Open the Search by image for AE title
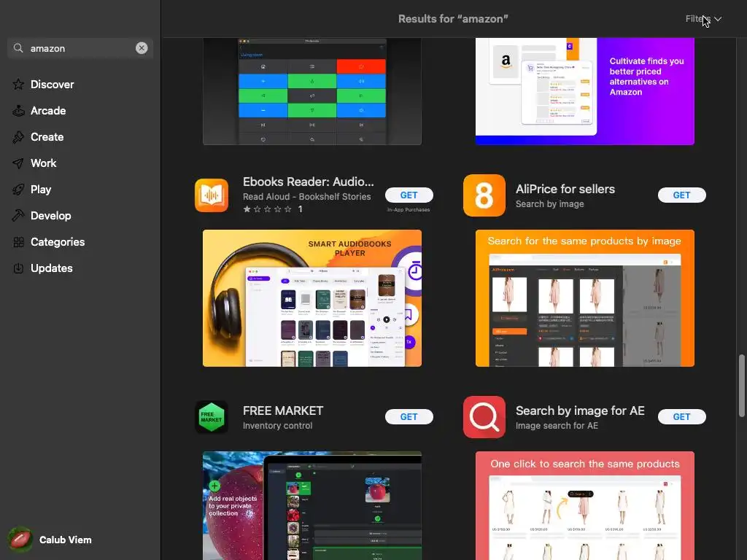This screenshot has height=560, width=747. 580,411
